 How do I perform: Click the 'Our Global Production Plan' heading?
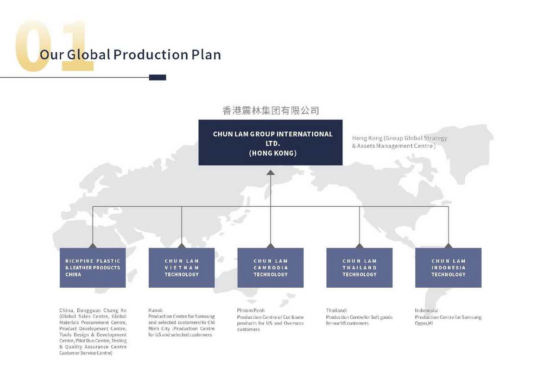pyautogui.click(x=130, y=55)
